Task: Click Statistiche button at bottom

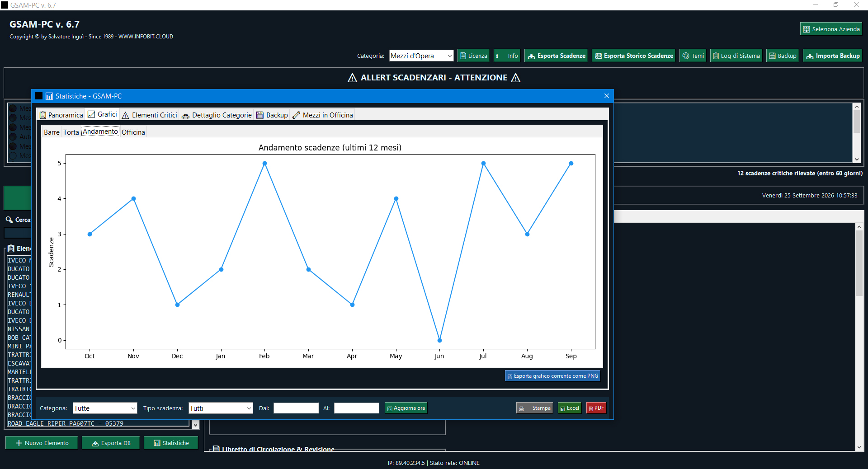Action: (x=171, y=443)
